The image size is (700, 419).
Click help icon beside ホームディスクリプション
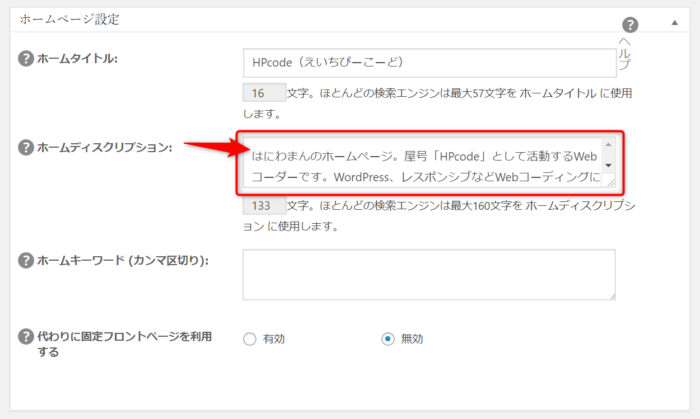[x=26, y=148]
